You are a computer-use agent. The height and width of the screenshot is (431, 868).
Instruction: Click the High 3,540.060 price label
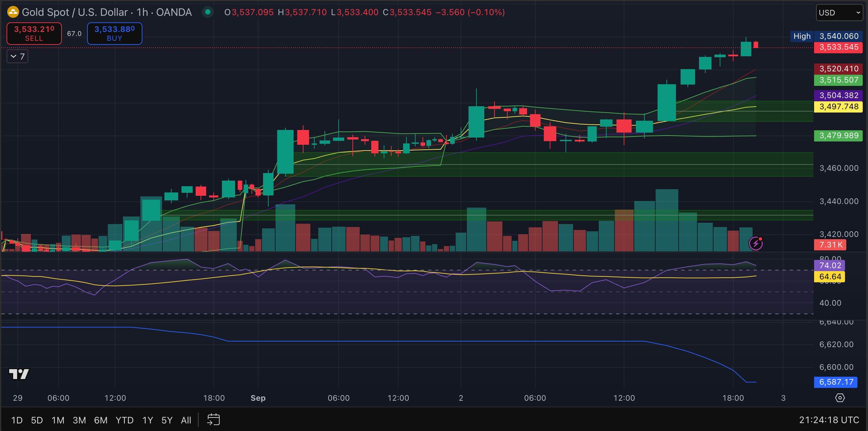pyautogui.click(x=826, y=36)
